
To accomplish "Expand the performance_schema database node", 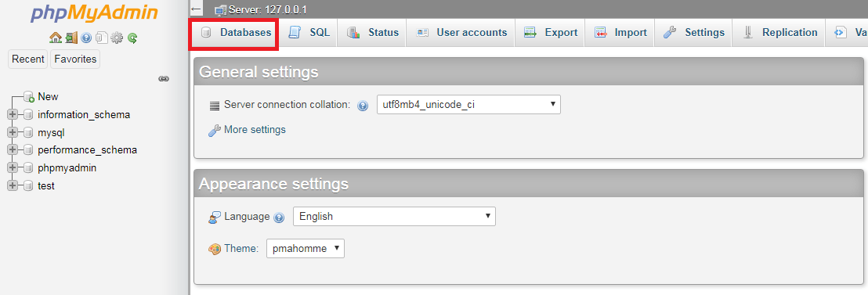I will pos(13,149).
